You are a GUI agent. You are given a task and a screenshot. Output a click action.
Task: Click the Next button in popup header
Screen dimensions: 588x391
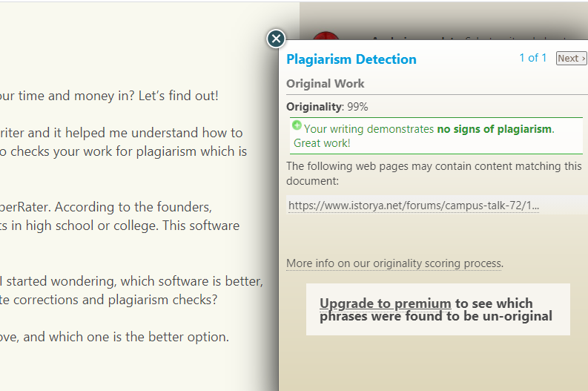(x=571, y=58)
